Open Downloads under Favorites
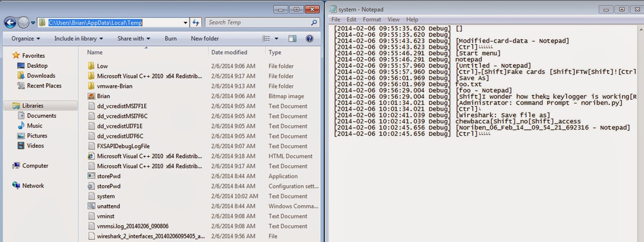Image resolution: width=644 pixels, height=242 pixels. pyautogui.click(x=41, y=76)
